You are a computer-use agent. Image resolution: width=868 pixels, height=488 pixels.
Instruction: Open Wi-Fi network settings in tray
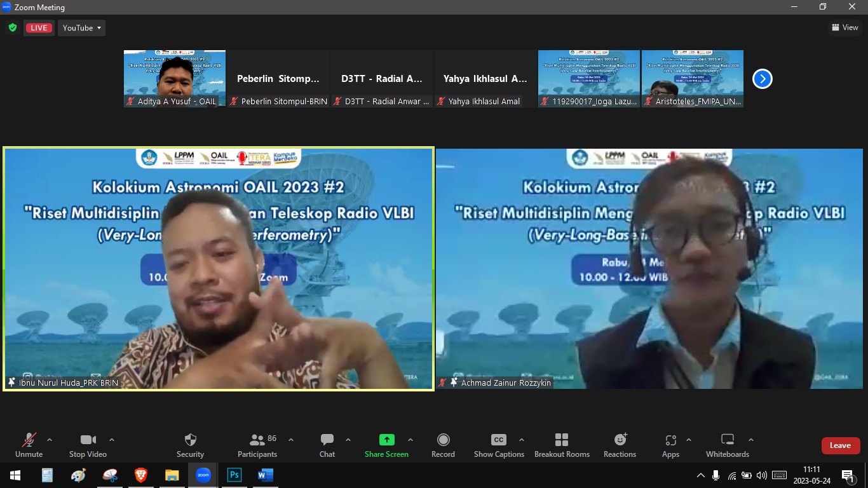click(x=732, y=475)
